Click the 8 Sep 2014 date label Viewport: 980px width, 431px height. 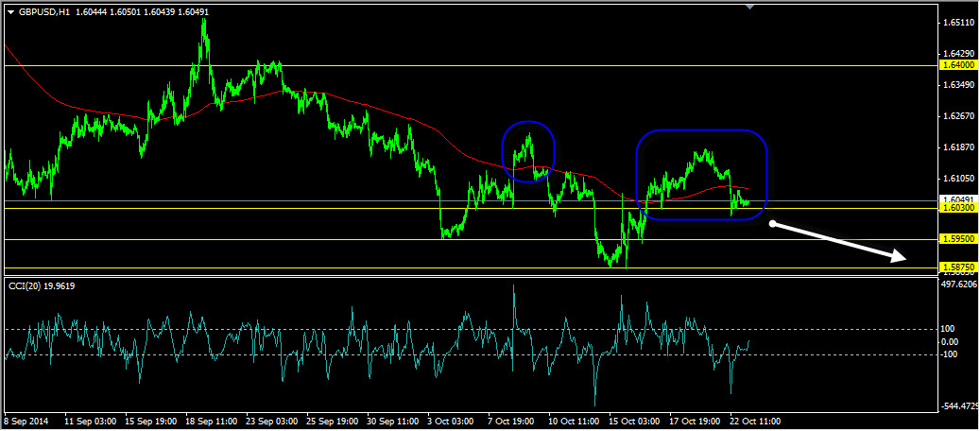coord(26,421)
